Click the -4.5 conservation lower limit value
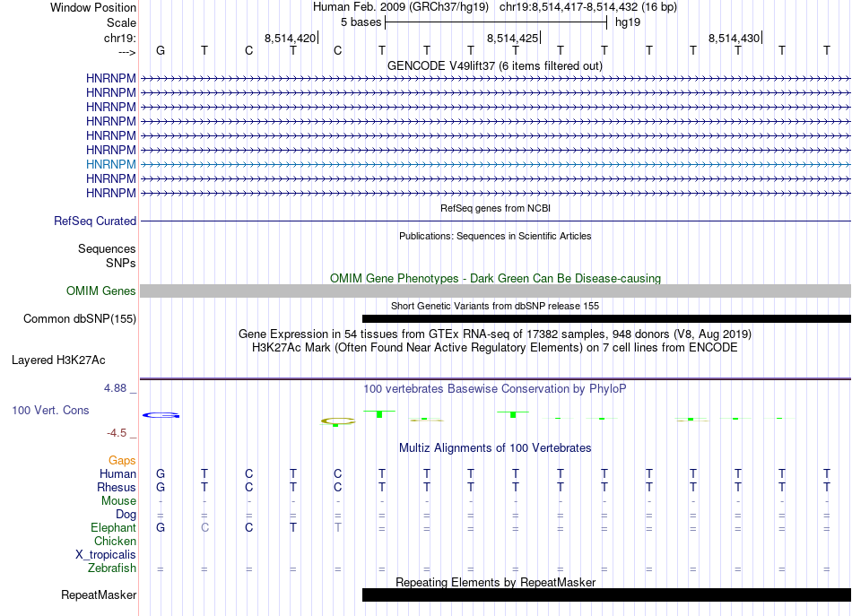Image resolution: width=852 pixels, height=616 pixels. [x=117, y=433]
